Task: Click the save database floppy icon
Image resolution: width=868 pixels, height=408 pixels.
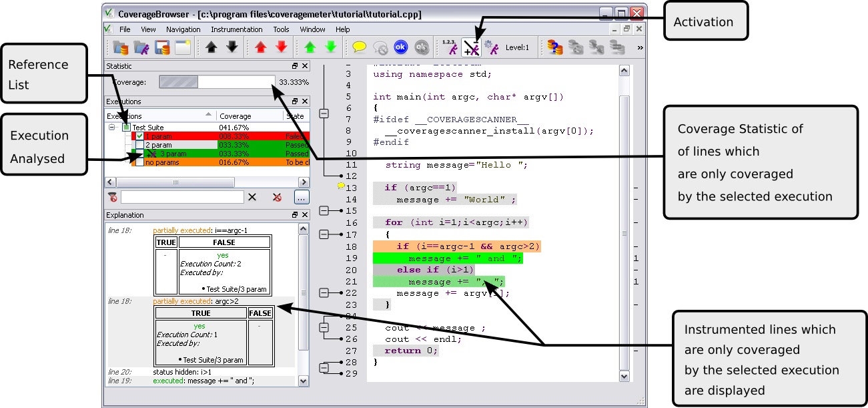Action: point(161,47)
